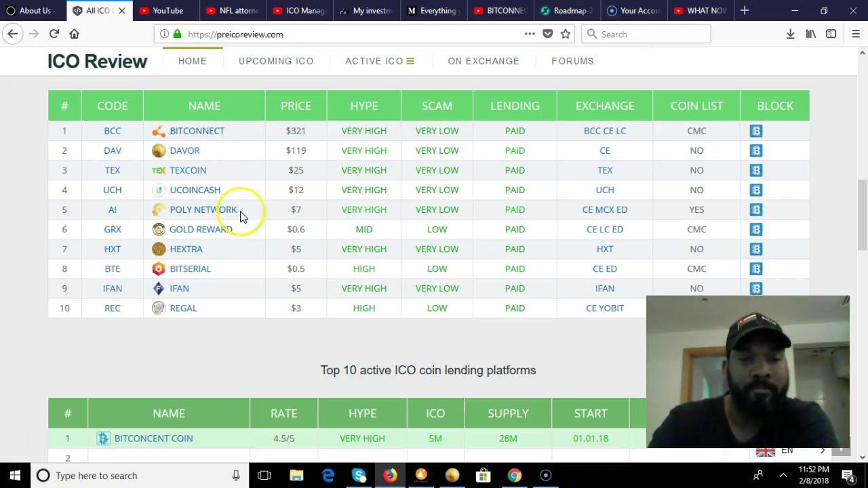Open block icon in Ucoincash row
Image resolution: width=868 pixels, height=488 pixels.
click(756, 190)
